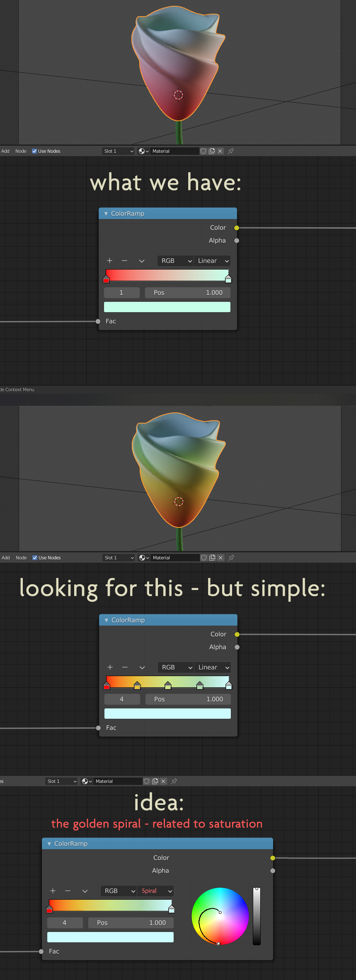Toggle Use Nodes checkbox above 'what we have'
The width and height of the screenshot is (356, 980).
point(34,151)
